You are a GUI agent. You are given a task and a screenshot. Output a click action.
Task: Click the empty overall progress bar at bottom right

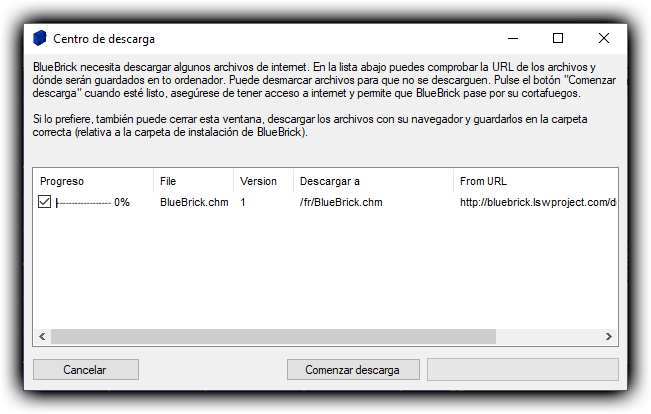523,370
